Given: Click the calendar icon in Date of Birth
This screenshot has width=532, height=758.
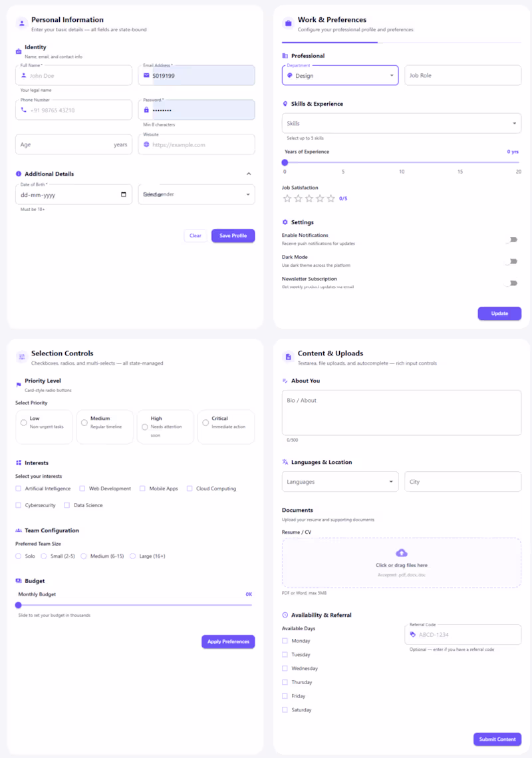Looking at the screenshot, I should pos(124,194).
